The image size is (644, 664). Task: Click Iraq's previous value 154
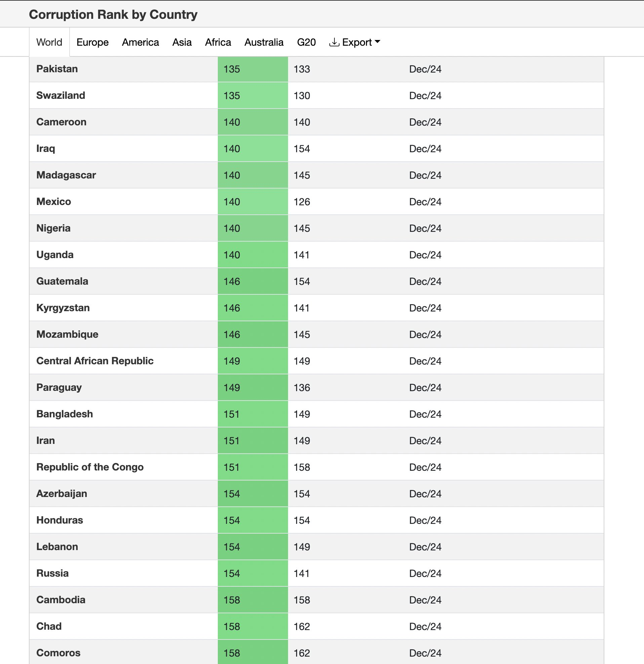pos(301,149)
